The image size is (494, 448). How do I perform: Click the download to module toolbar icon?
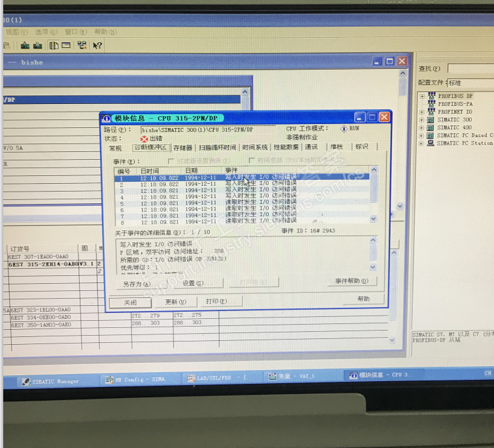(25, 45)
